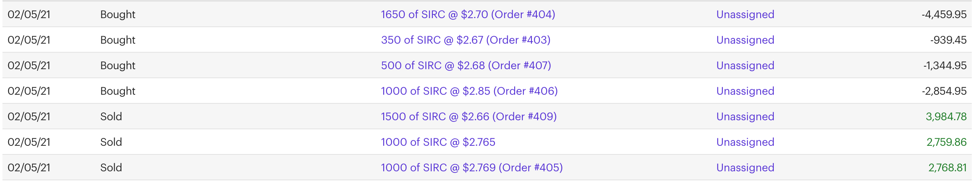Image resolution: width=980 pixels, height=182 pixels.
Task: Open the 1650 of SIRC @ $2.70 order link
Action: [468, 14]
